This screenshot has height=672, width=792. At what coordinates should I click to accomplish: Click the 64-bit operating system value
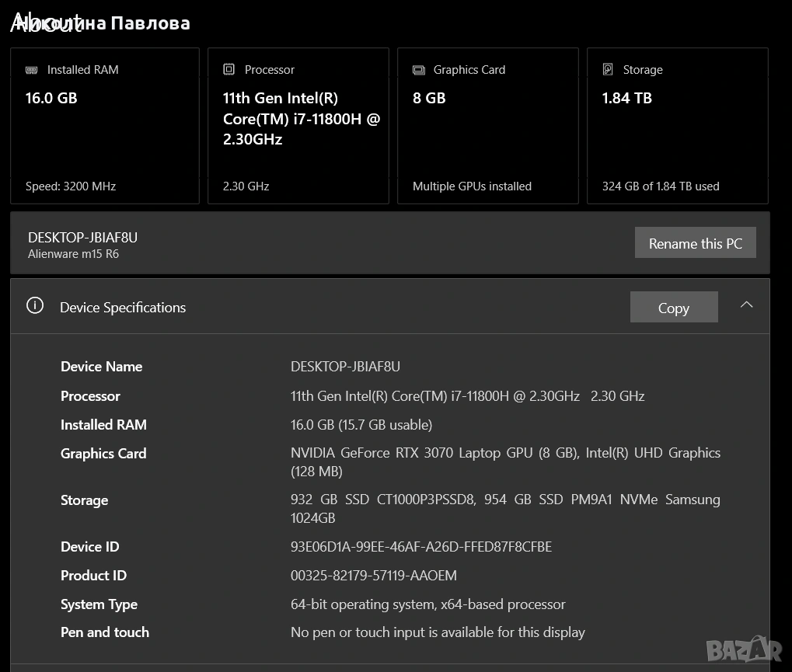(x=428, y=604)
